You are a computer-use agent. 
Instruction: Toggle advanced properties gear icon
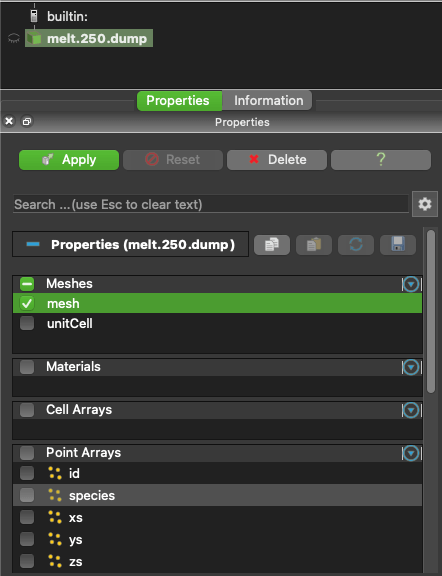[425, 204]
